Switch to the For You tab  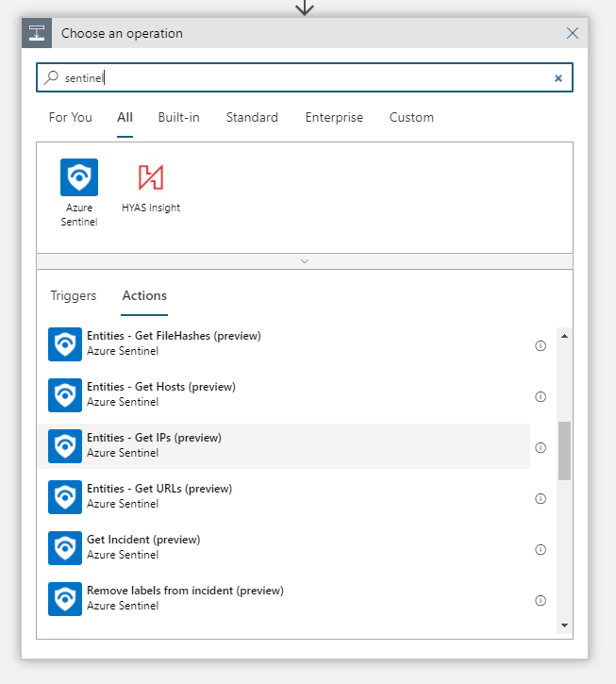tap(70, 117)
